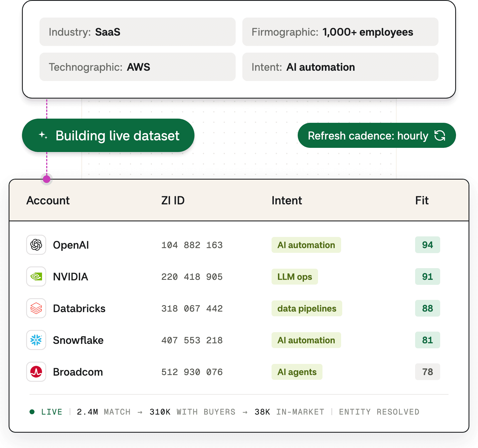Viewport: 478px width, 448px height.
Task: Click the OpenAI logo icon
Action: pos(36,245)
